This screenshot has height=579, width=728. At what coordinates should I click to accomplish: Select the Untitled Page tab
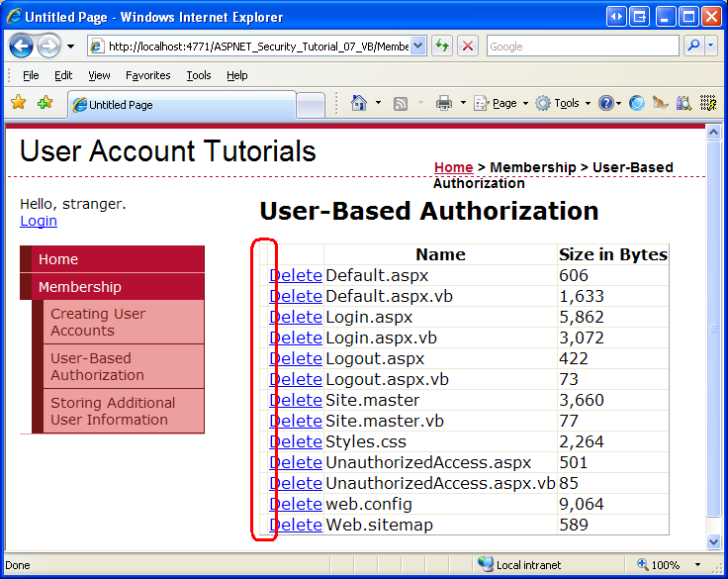click(x=182, y=105)
